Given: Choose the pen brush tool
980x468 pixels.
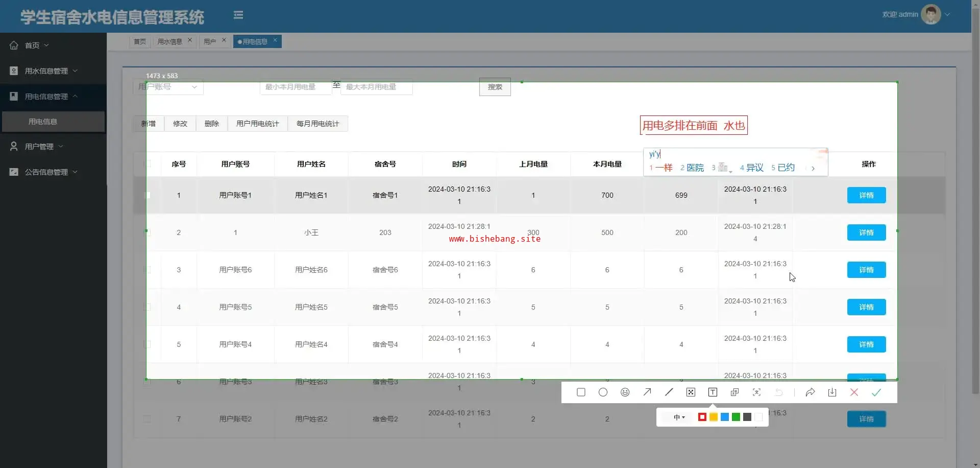Looking at the screenshot, I should [669, 392].
